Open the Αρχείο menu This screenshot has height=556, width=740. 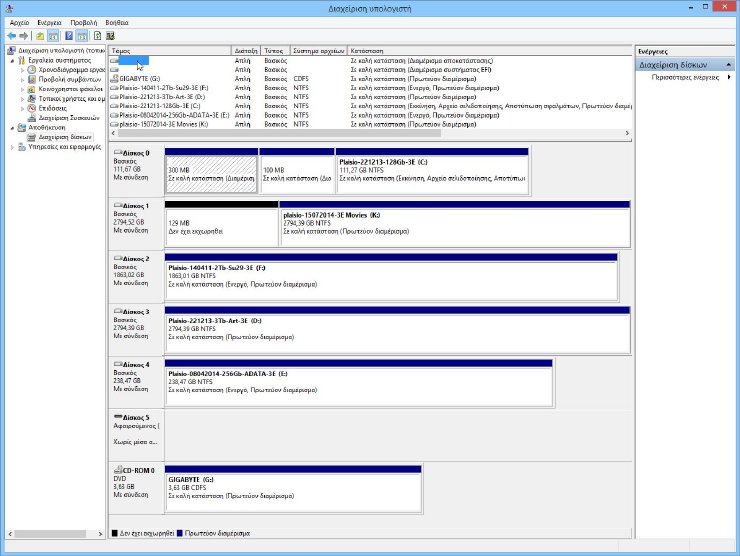(x=19, y=23)
